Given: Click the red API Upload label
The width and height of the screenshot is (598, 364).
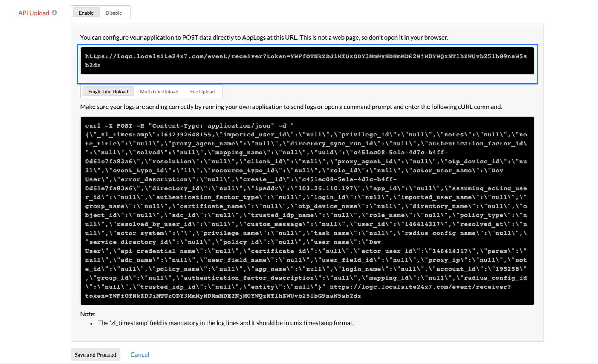Looking at the screenshot, I should tap(33, 13).
